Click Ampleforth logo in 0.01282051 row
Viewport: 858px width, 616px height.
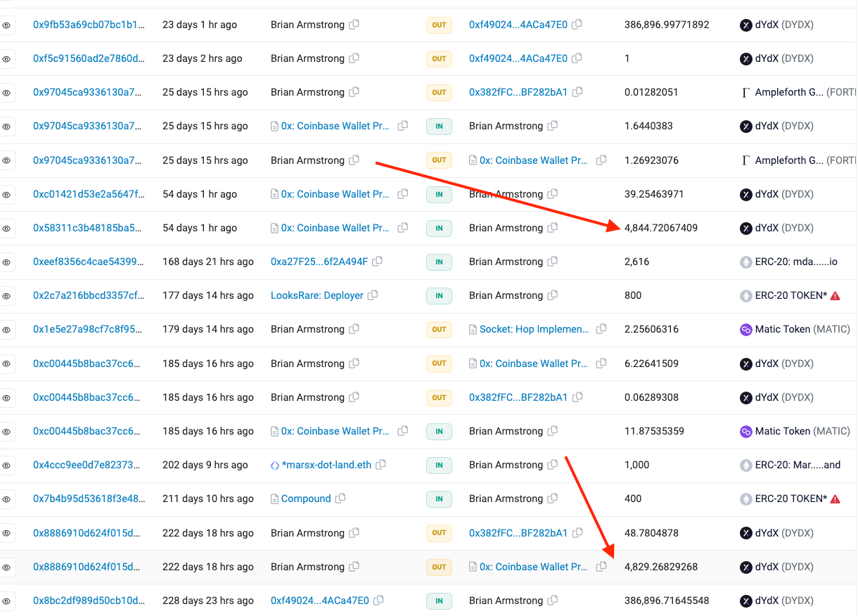pos(746,92)
